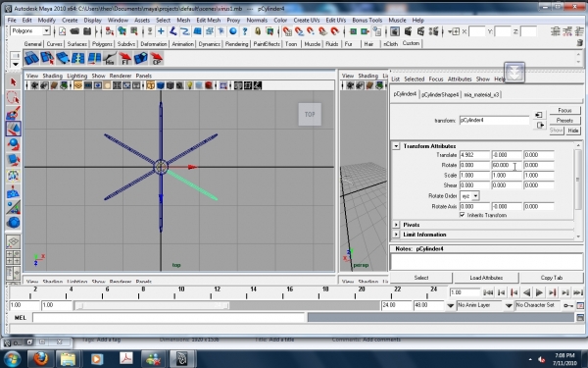Viewport: 588px width, 368px height.
Task: Open the animation preferences icon
Action: click(580, 305)
